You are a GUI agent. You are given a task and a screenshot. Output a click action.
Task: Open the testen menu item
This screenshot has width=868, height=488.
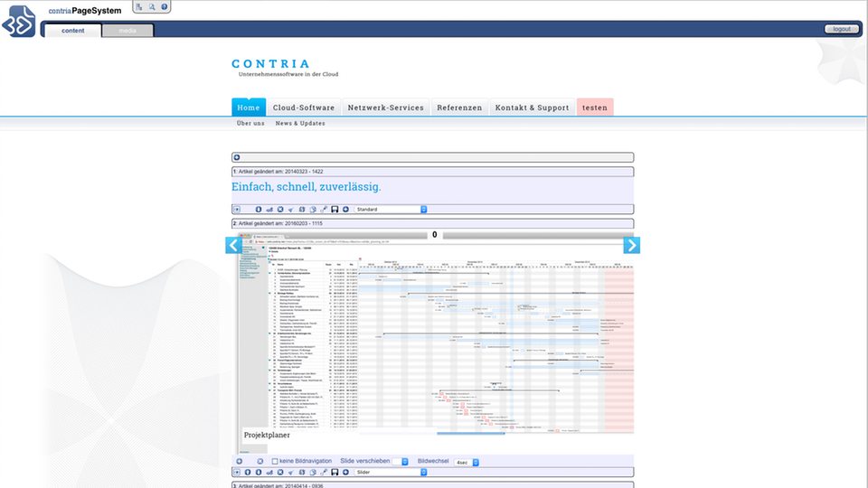[x=595, y=108]
